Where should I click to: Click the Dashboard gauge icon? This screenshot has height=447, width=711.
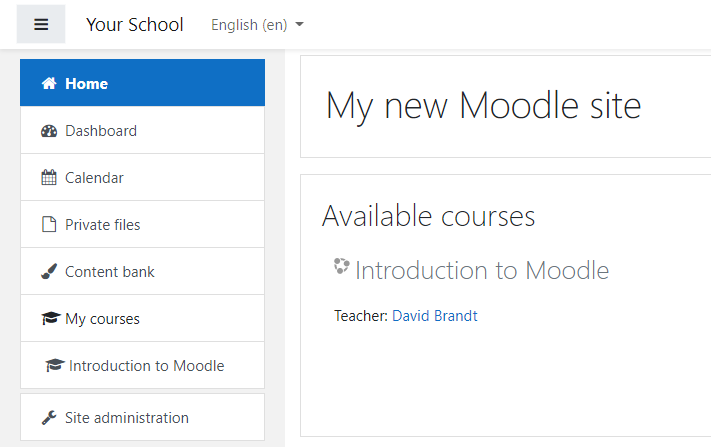point(49,131)
